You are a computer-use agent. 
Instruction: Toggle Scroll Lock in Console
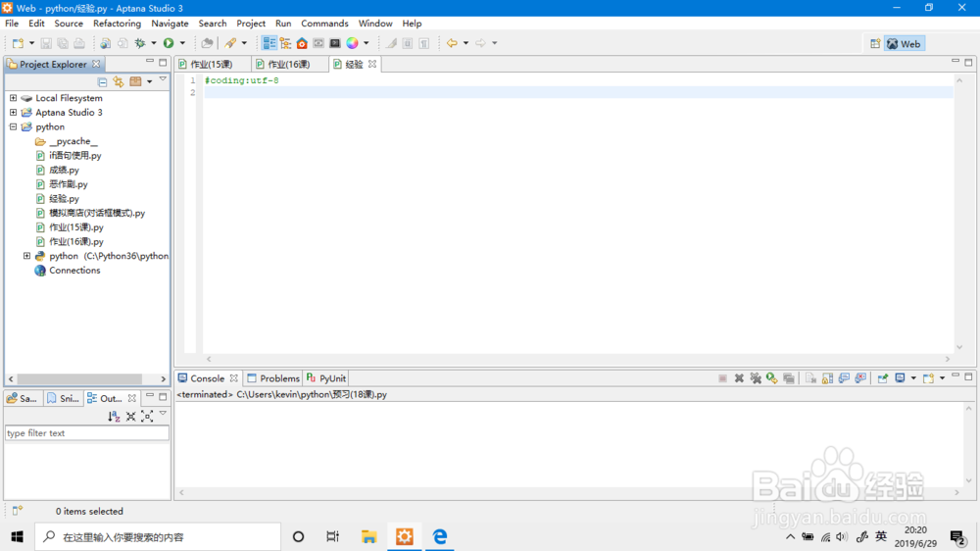(827, 378)
